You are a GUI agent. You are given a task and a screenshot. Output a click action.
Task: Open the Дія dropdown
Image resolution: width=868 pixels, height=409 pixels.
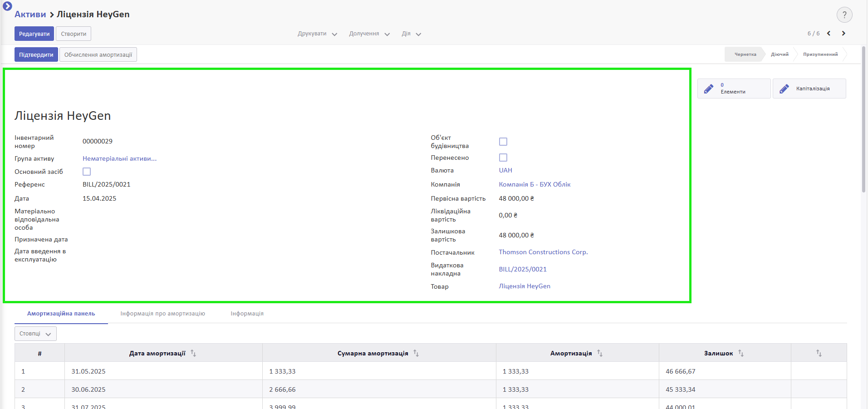click(x=411, y=34)
